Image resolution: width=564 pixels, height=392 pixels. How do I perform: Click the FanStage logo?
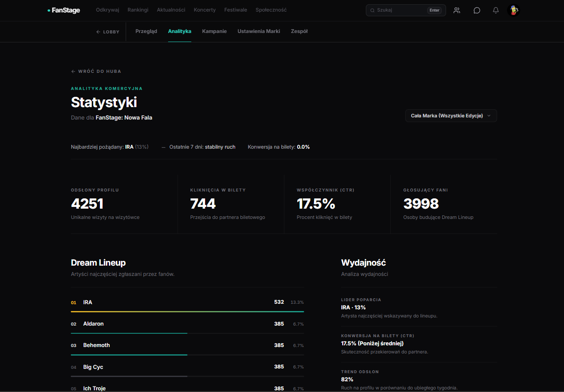[63, 10]
